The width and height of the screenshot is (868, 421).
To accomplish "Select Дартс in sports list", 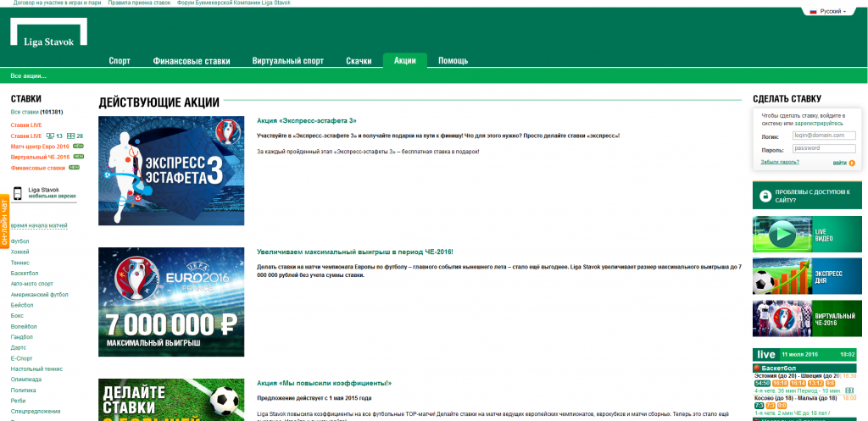I will tap(18, 347).
